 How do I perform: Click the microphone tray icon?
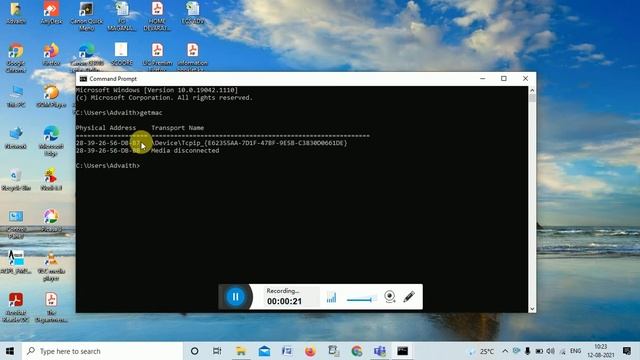(x=527, y=351)
